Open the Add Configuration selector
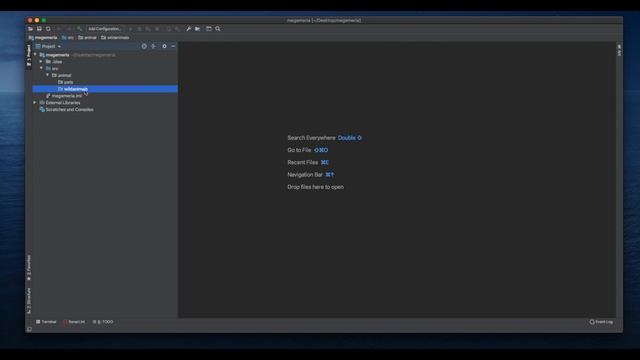Screen dimensions: 640x360 pos(105,29)
